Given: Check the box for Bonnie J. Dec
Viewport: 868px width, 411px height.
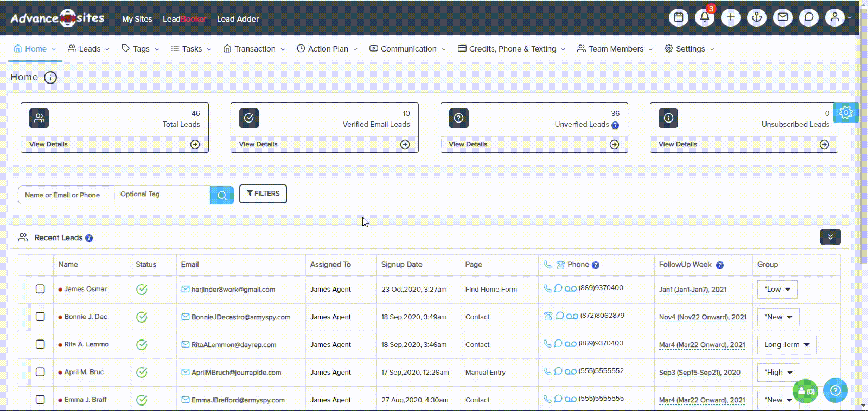Looking at the screenshot, I should pyautogui.click(x=40, y=317).
